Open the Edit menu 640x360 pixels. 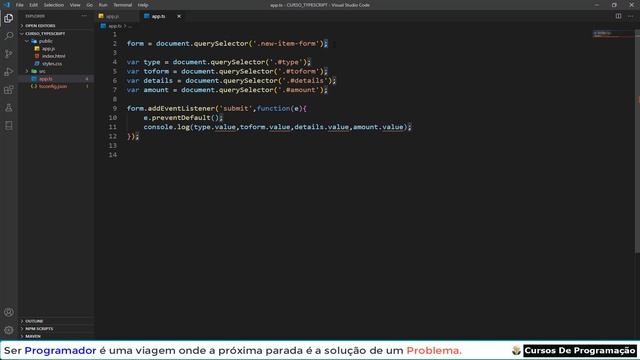tap(33, 5)
